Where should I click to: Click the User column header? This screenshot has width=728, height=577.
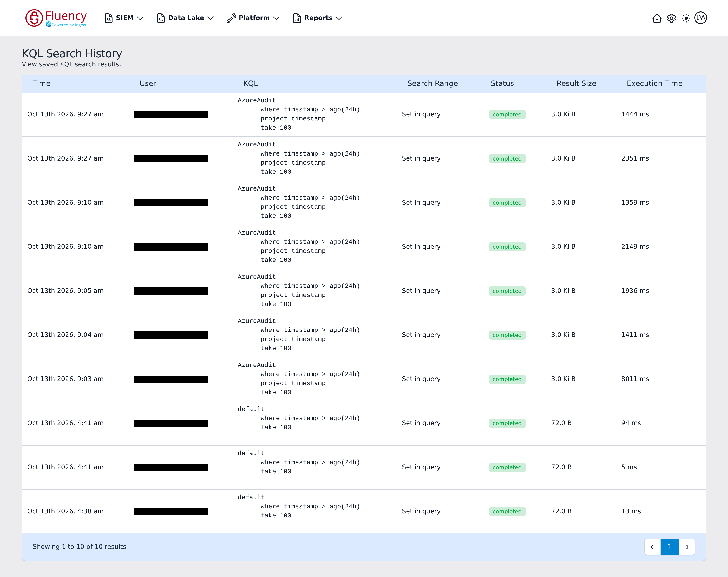tap(148, 83)
